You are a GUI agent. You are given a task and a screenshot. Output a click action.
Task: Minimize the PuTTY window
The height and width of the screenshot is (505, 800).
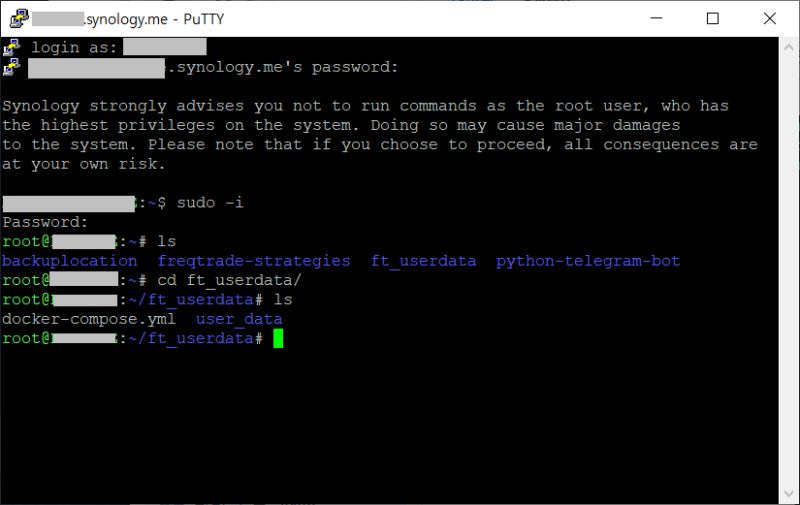[x=656, y=18]
